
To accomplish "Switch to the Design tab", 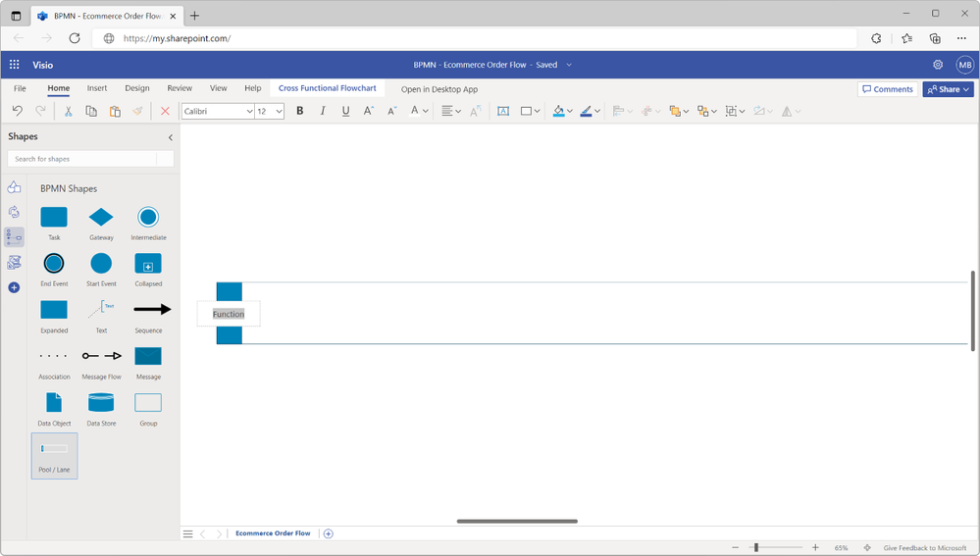I will tap(137, 88).
